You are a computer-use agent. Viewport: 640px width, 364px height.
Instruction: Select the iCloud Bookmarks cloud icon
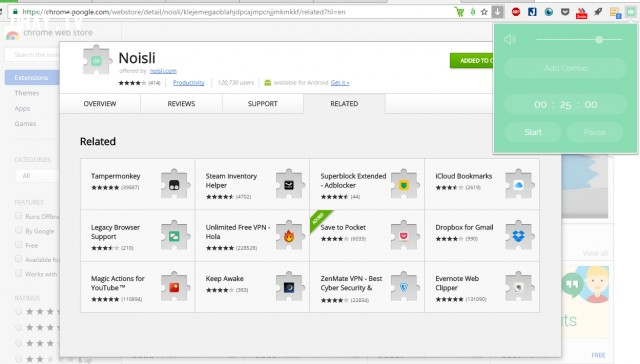(519, 184)
